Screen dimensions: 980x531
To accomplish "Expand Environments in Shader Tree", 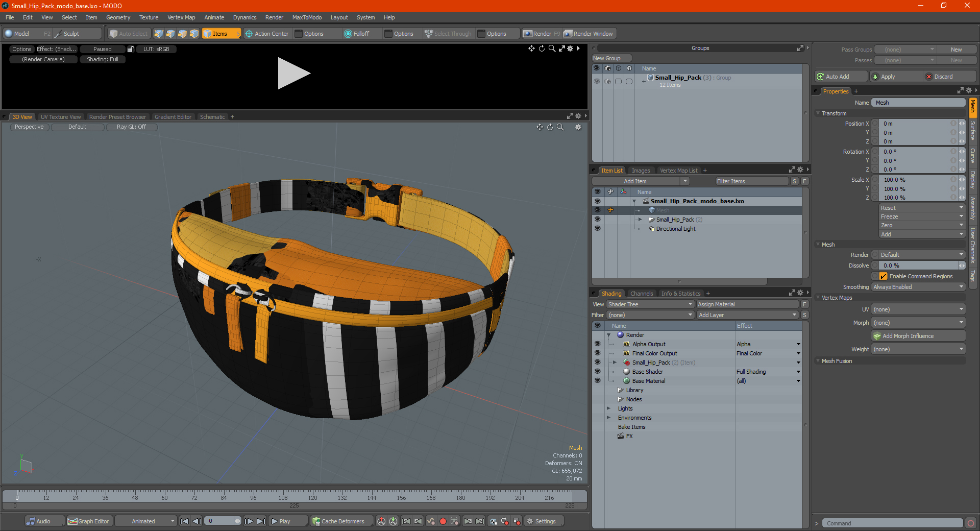I will pyautogui.click(x=608, y=418).
